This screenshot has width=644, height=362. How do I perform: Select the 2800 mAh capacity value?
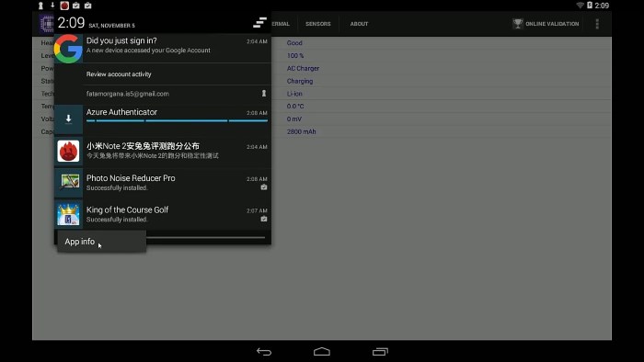(x=302, y=131)
